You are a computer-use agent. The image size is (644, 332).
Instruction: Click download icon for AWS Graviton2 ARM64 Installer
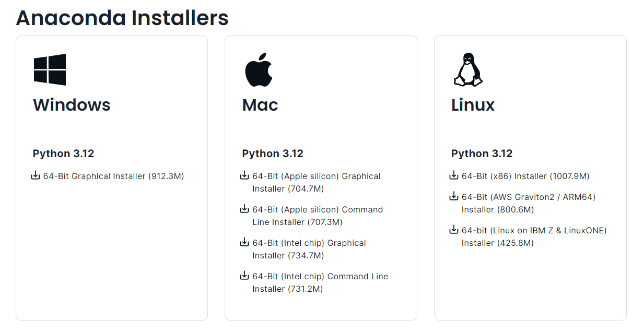pos(454,197)
